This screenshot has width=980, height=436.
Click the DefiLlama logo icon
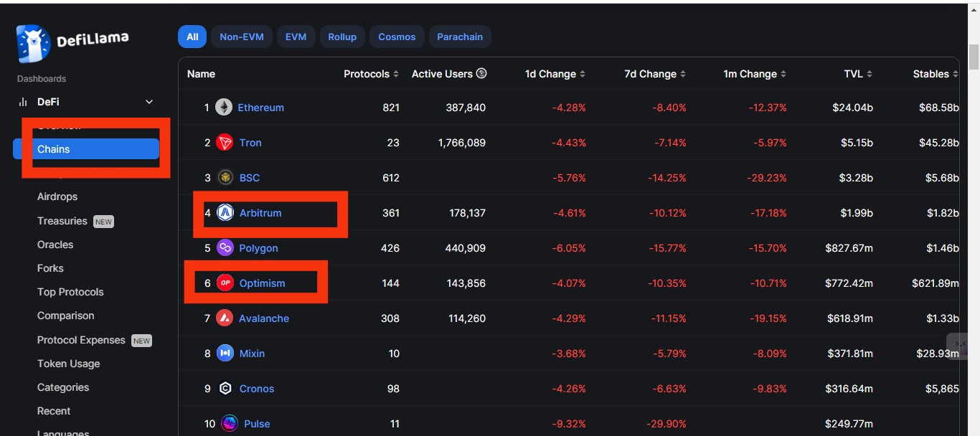pos(34,44)
